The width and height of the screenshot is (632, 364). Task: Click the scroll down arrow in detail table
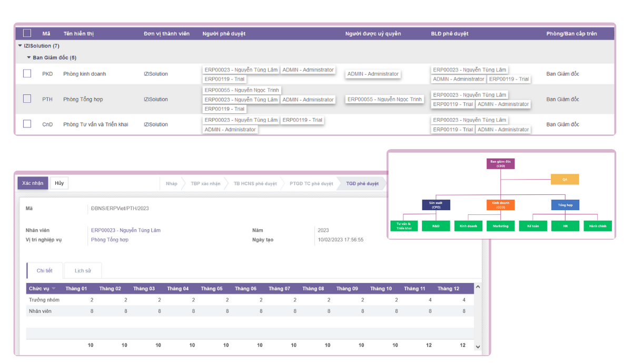coord(478,347)
